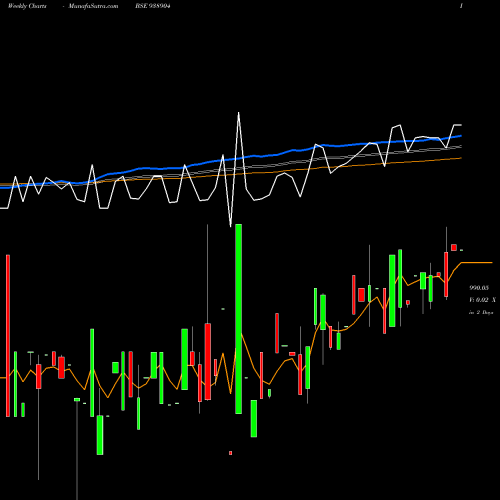The width and height of the screenshot is (500, 500).
Task: Click the tallest green candlestick in the chart
Action: tap(239, 319)
